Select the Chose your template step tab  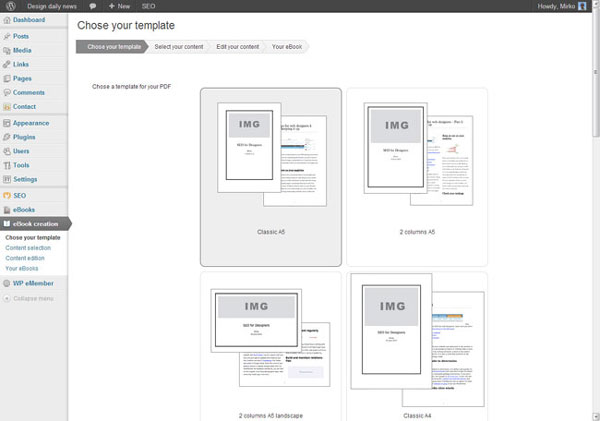[112, 47]
